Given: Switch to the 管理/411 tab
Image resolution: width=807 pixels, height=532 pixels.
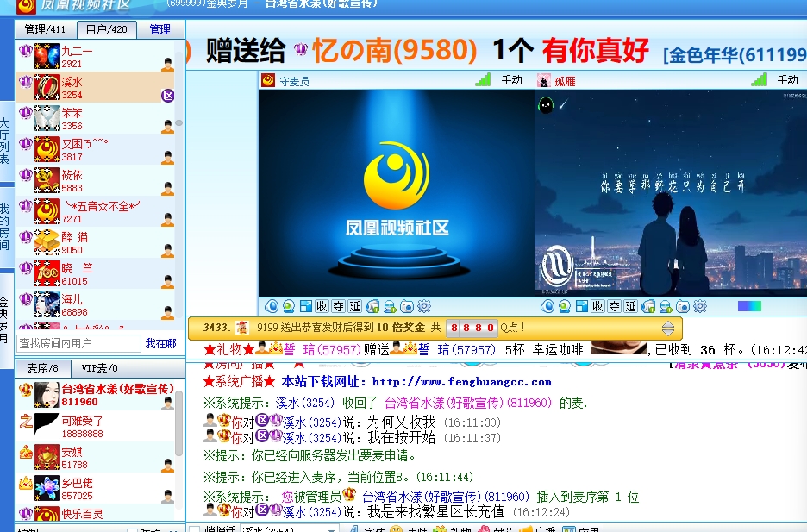Looking at the screenshot, I should 46,29.
